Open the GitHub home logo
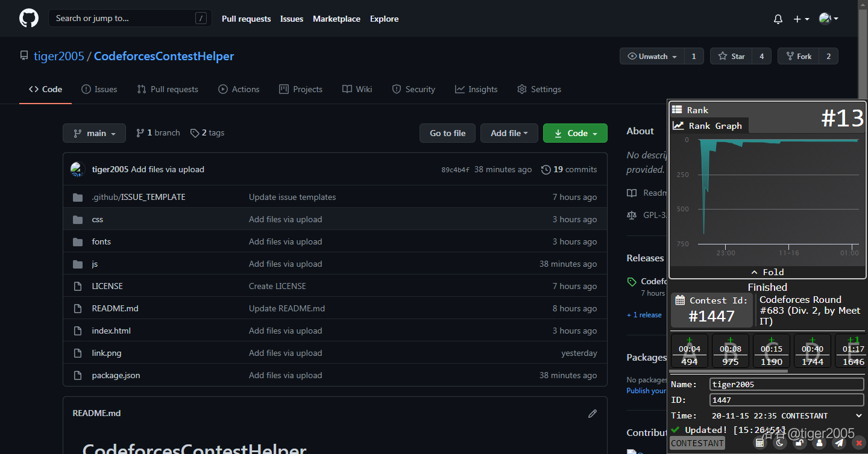Viewport: 868px width, 454px height. (x=29, y=18)
